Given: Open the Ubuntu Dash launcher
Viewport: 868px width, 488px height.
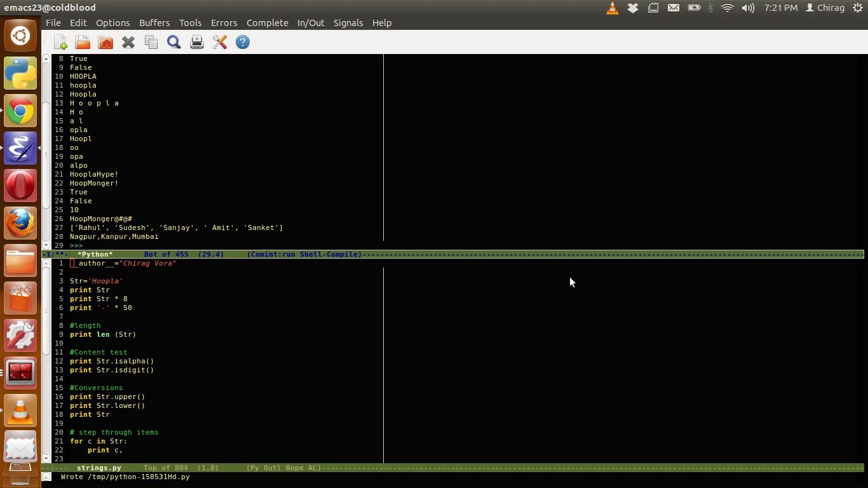Looking at the screenshot, I should 20,36.
